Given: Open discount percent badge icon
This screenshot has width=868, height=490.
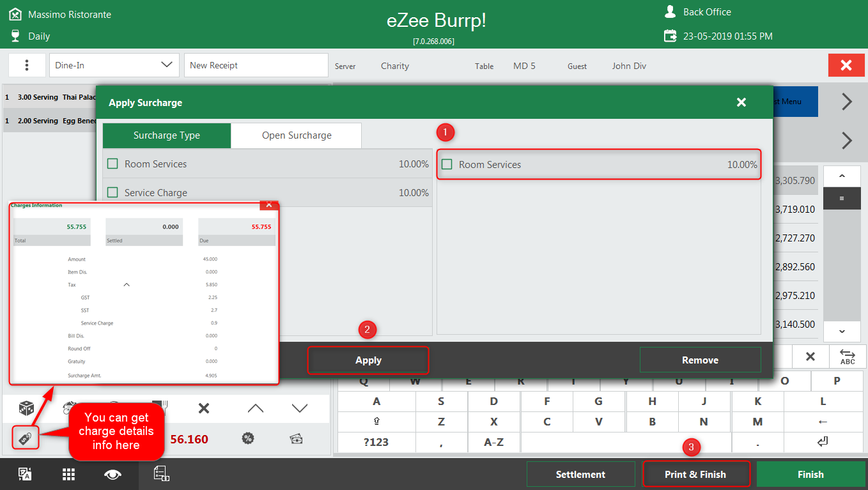Looking at the screenshot, I should click(248, 438).
